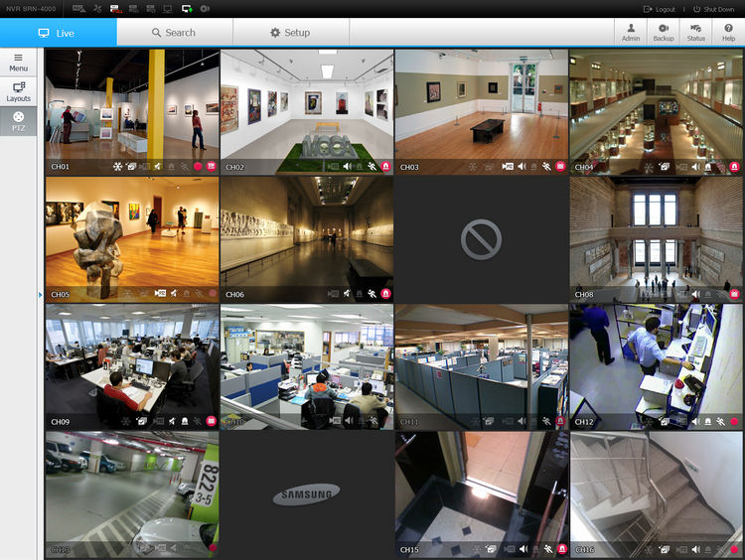Viewport: 745px width, 560px height.
Task: Open the Layouts selector
Action: (x=18, y=91)
